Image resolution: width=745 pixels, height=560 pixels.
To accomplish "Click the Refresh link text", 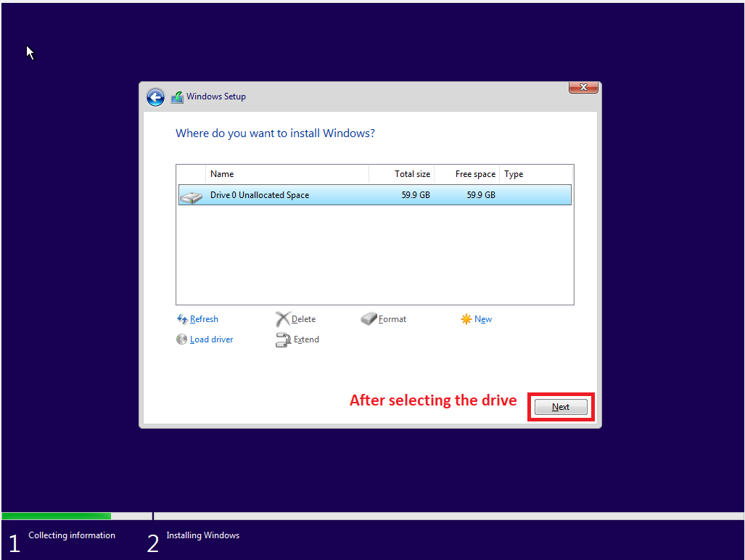I will 204,318.
